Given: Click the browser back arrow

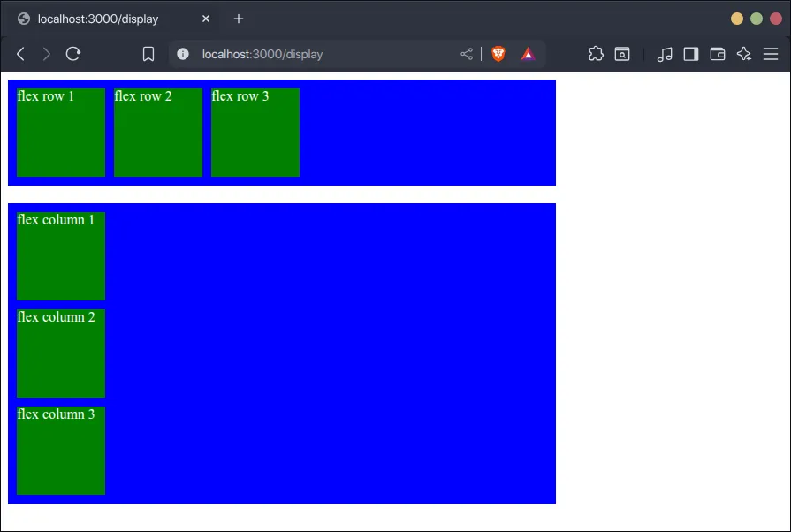Looking at the screenshot, I should tap(21, 54).
